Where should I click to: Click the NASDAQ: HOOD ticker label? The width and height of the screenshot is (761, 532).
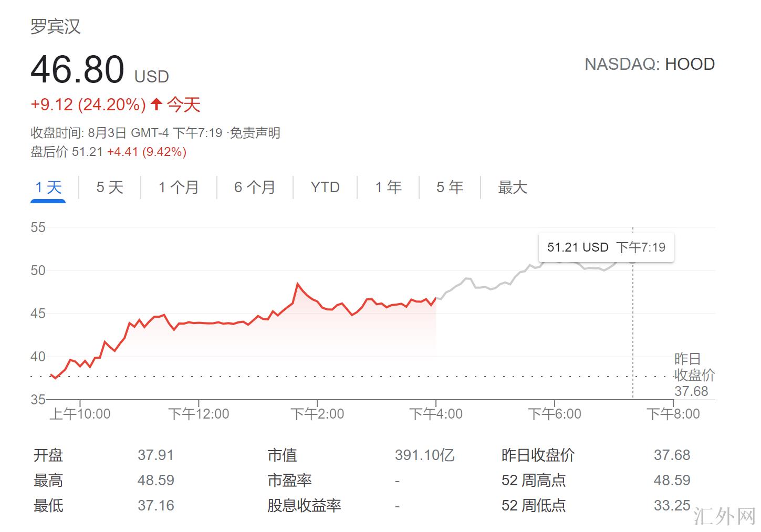tap(650, 64)
